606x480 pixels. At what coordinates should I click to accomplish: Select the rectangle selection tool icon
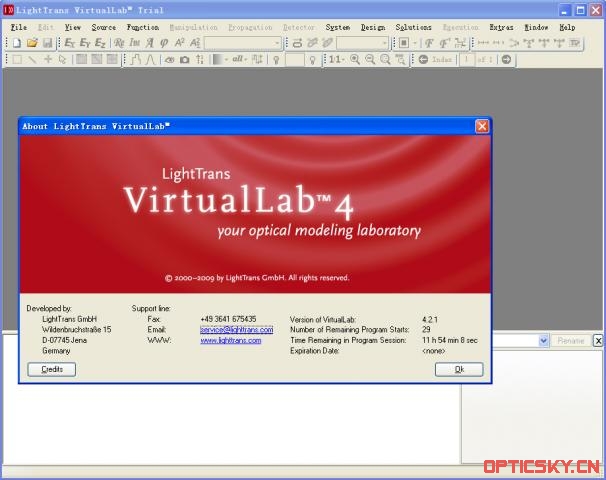(17, 60)
